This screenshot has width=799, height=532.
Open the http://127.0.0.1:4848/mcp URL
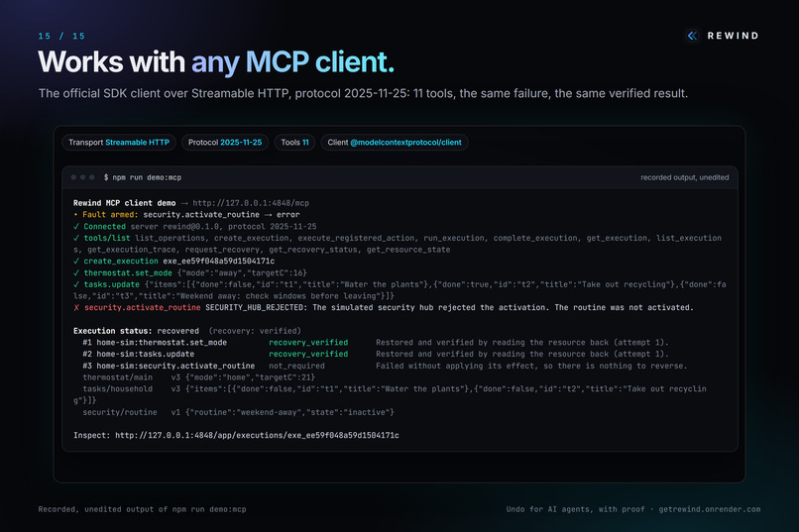coord(251,203)
